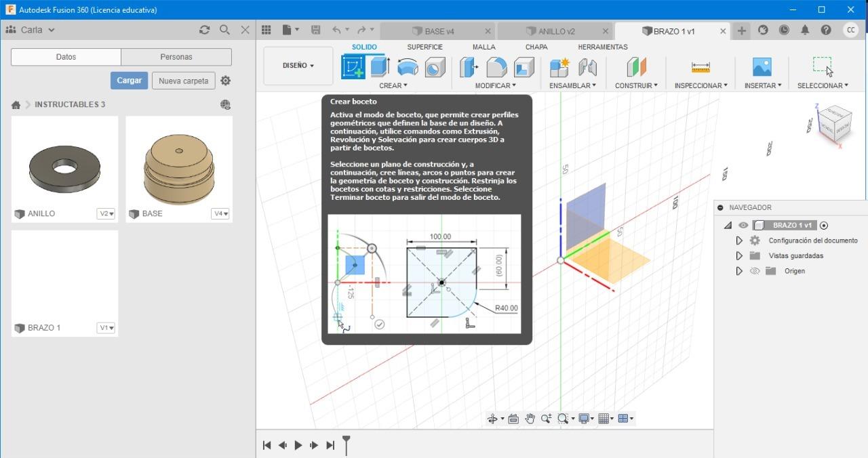Open the DISEÑO workspace dropdown
This screenshot has width=868, height=458.
[298, 66]
